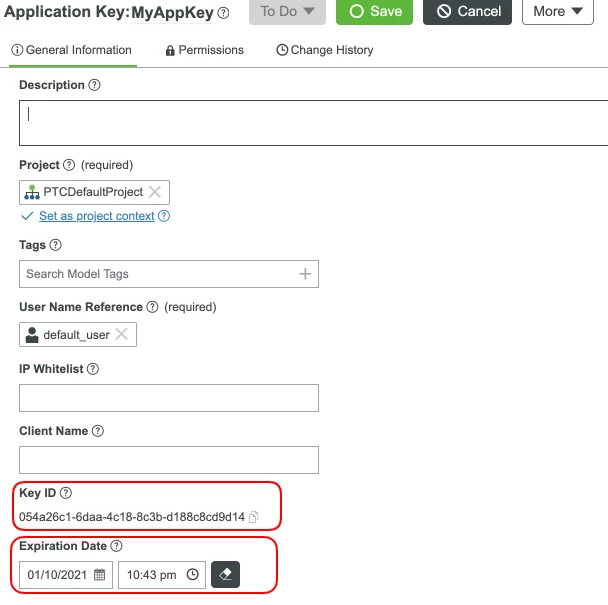Viewport: 608px width, 605px height.
Task: Open the expiration date calendar picker
Action: tap(100, 574)
